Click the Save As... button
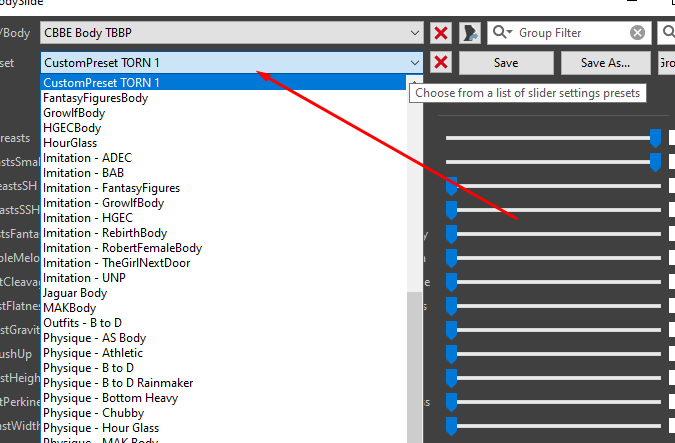 coord(604,62)
